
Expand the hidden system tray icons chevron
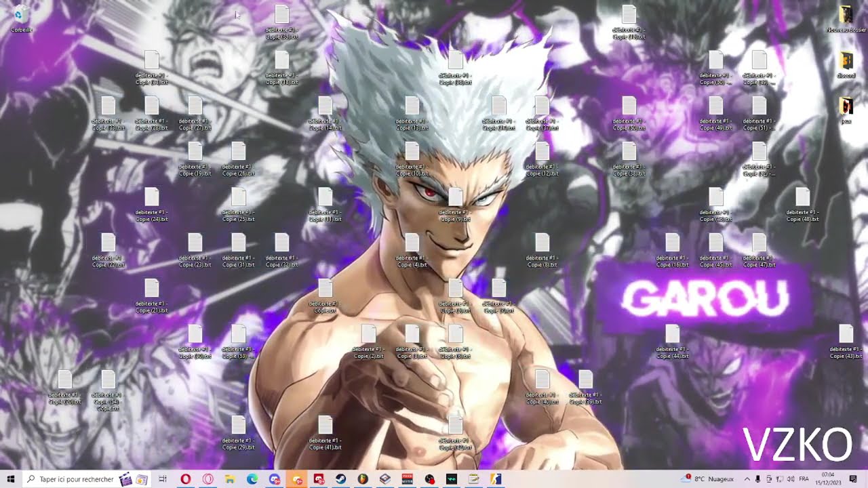point(747,479)
